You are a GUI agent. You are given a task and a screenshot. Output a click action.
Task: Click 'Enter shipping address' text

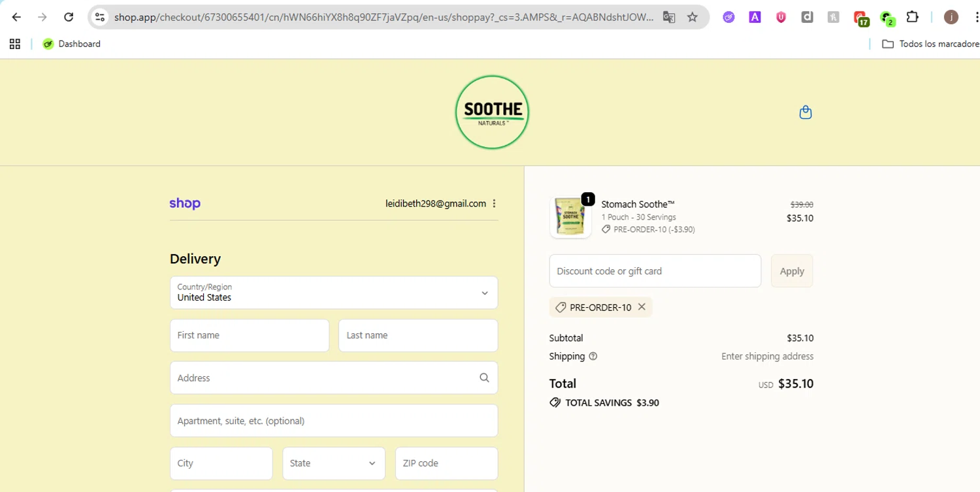(x=767, y=356)
